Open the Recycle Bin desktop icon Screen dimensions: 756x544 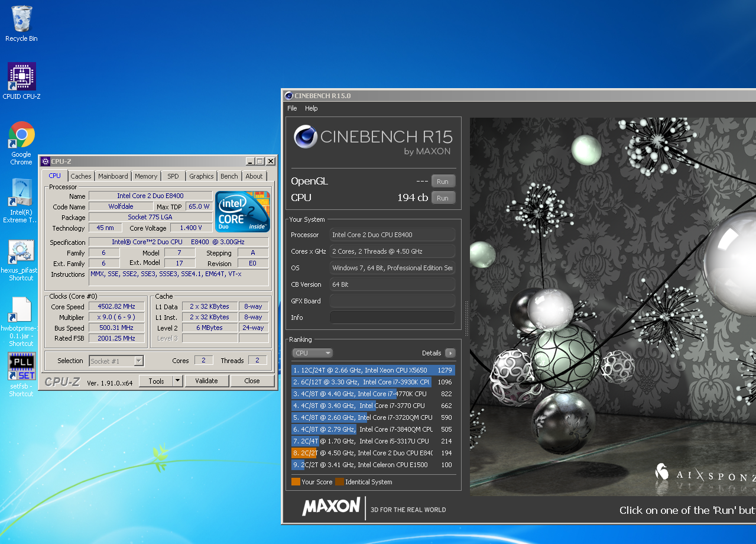pos(21,24)
